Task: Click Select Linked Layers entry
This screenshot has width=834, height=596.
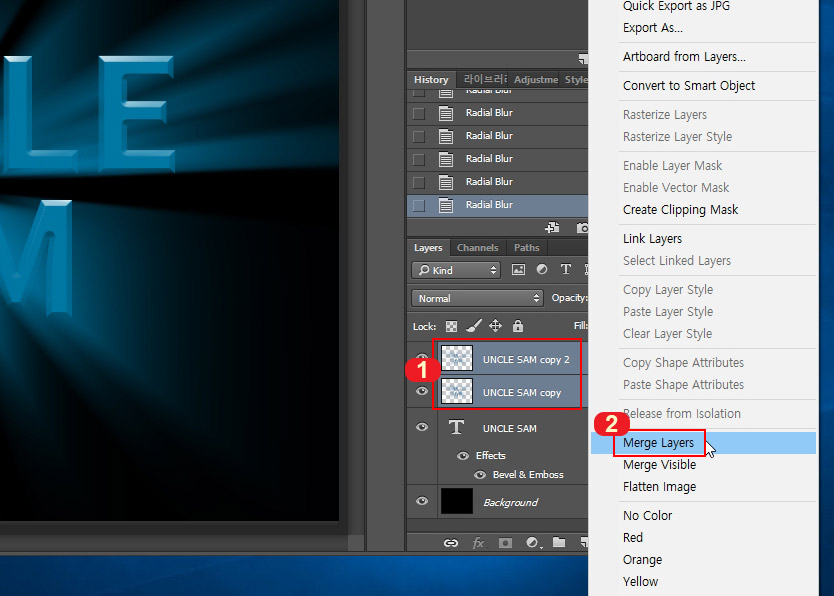Action: 703,261
